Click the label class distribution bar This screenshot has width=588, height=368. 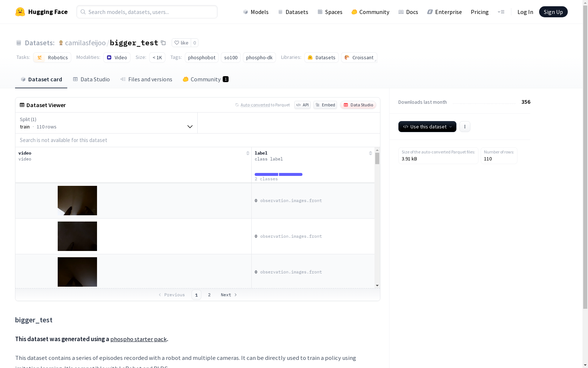(279, 174)
